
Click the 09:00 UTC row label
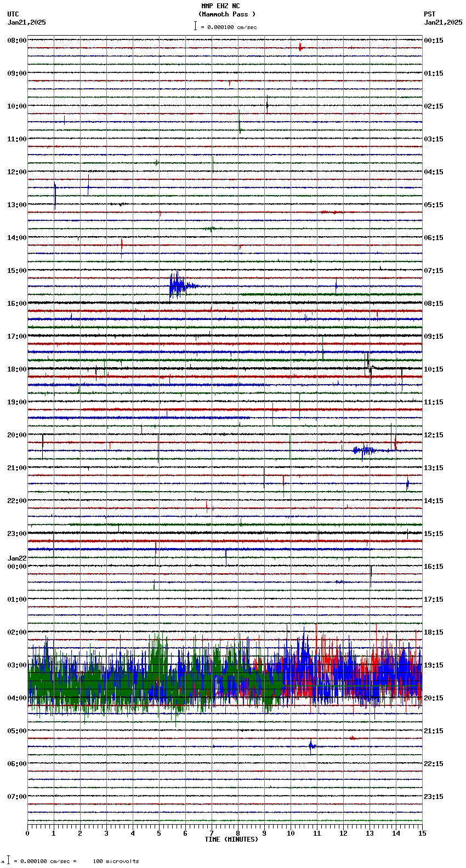(x=17, y=73)
